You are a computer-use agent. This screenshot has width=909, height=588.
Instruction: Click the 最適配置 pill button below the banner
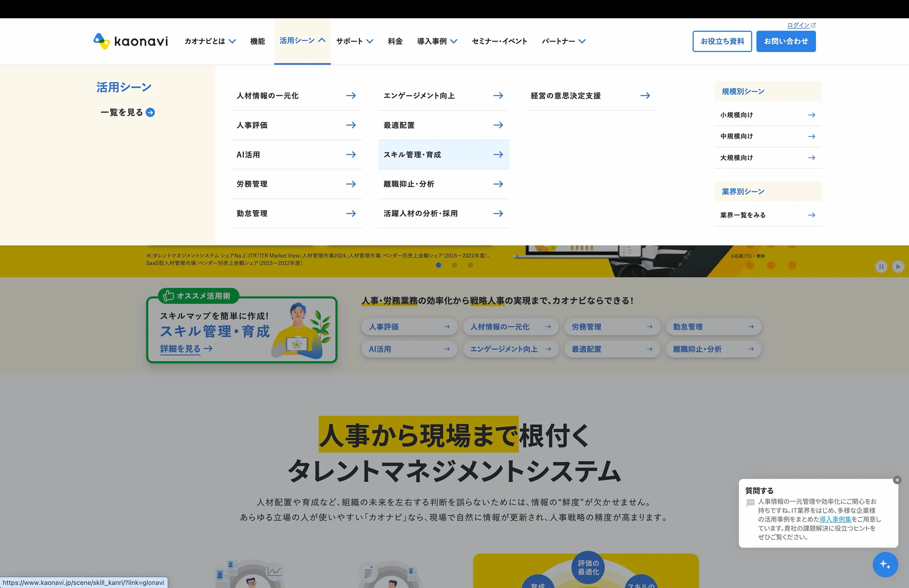[612, 349]
